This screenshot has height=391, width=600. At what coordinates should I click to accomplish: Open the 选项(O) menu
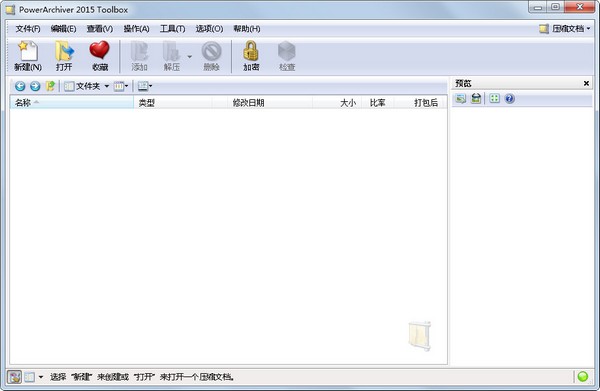(209, 29)
